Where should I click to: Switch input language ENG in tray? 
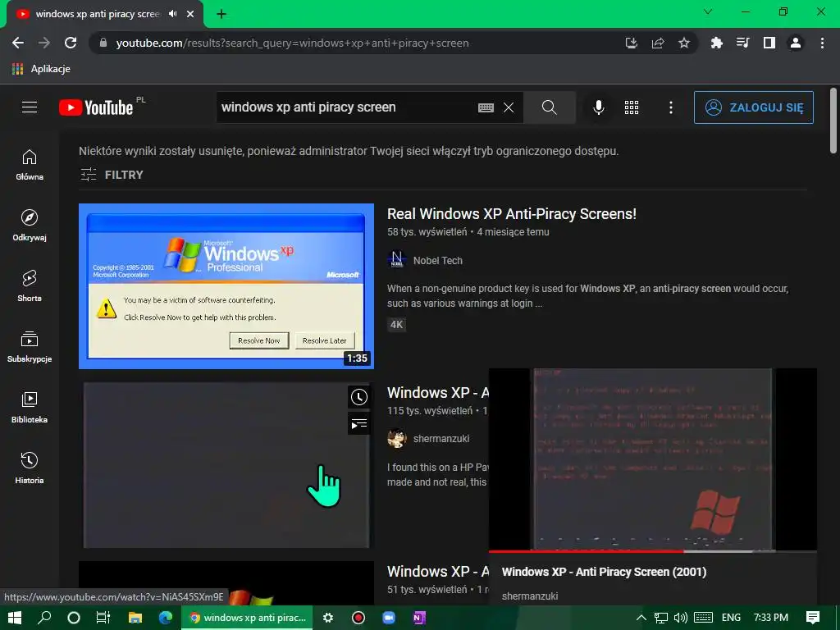(731, 618)
